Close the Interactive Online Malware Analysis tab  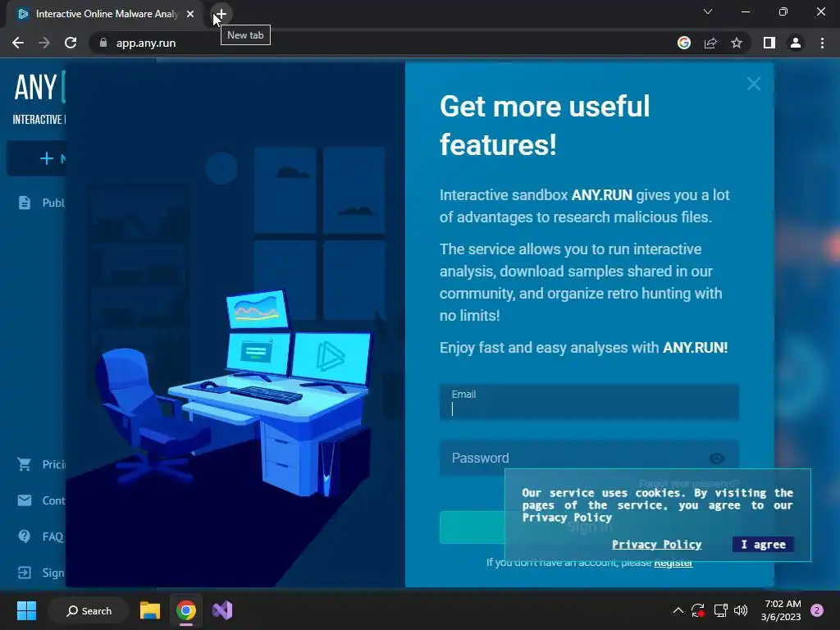point(190,14)
